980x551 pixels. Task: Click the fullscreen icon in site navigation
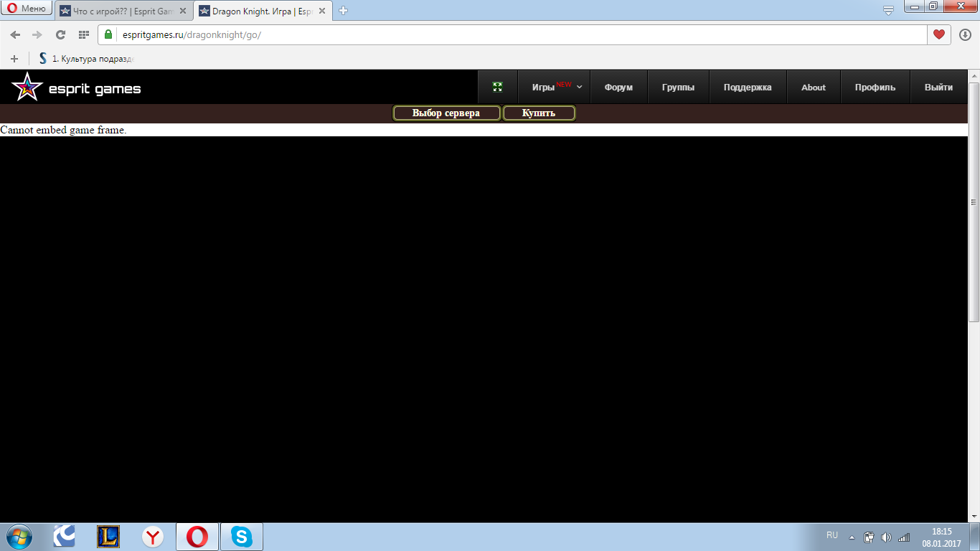pos(498,87)
